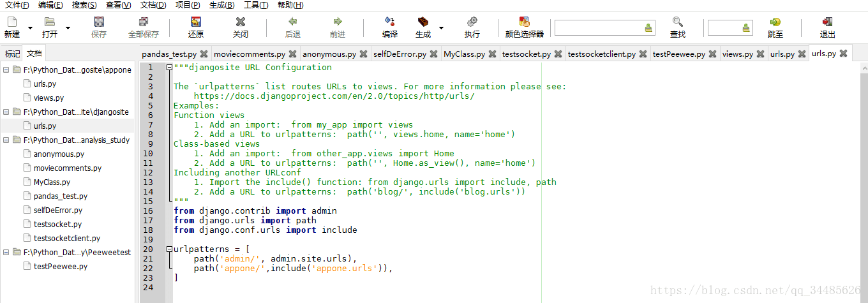Select pandas_test.py in the document tree

point(61,196)
